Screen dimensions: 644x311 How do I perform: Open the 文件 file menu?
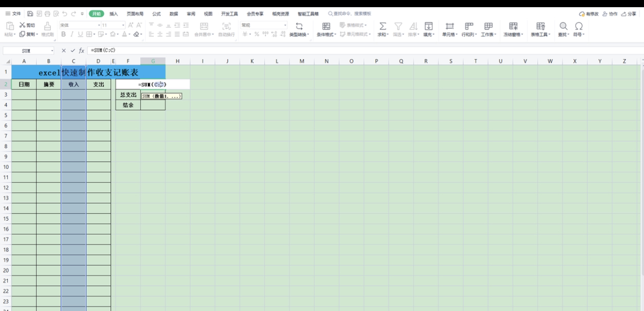[x=13, y=14]
